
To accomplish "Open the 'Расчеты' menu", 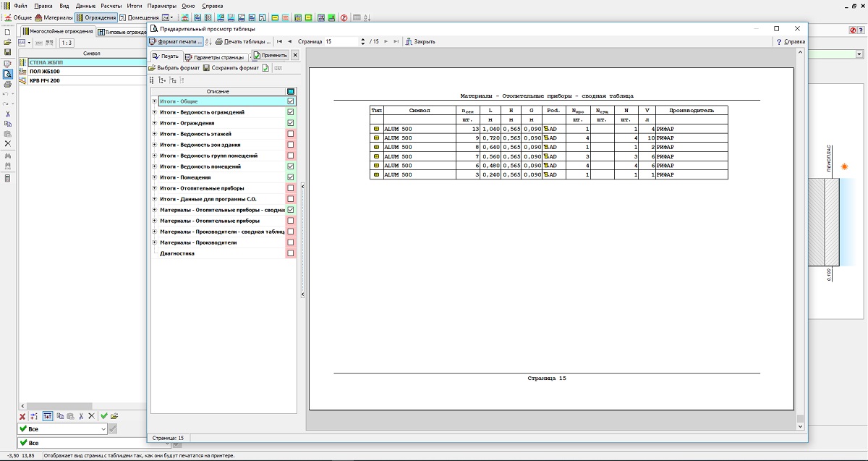I will pyautogui.click(x=111, y=6).
